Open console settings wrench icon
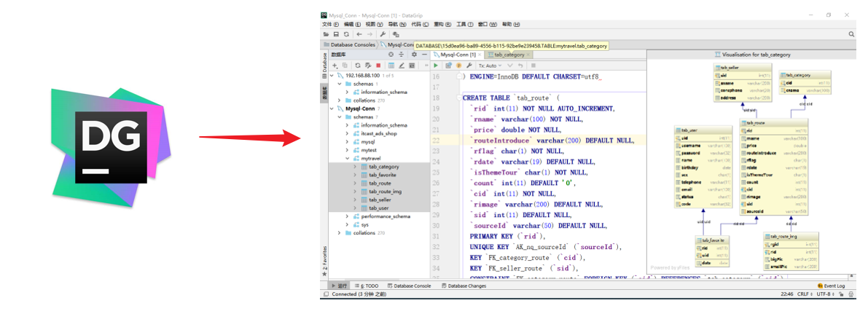The width and height of the screenshot is (868, 311). 469,66
